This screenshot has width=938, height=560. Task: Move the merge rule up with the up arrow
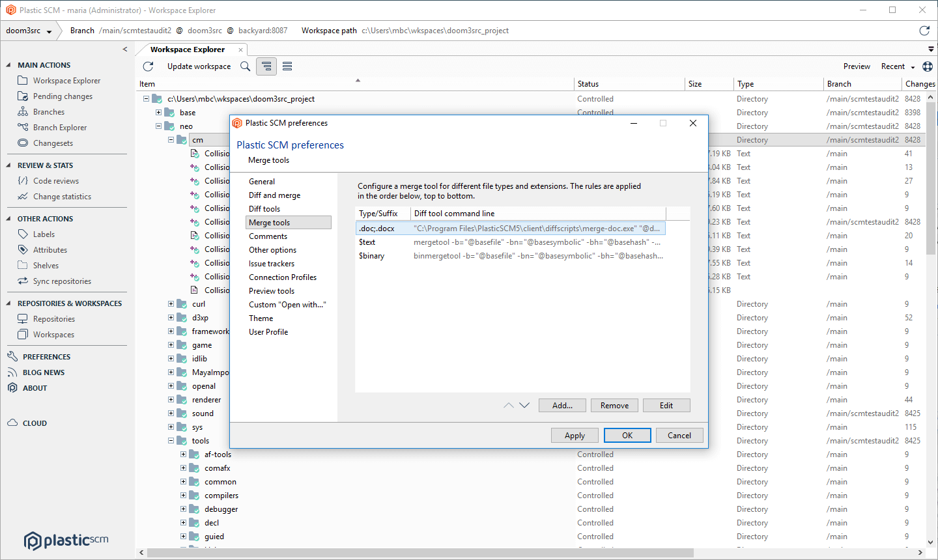(x=509, y=405)
